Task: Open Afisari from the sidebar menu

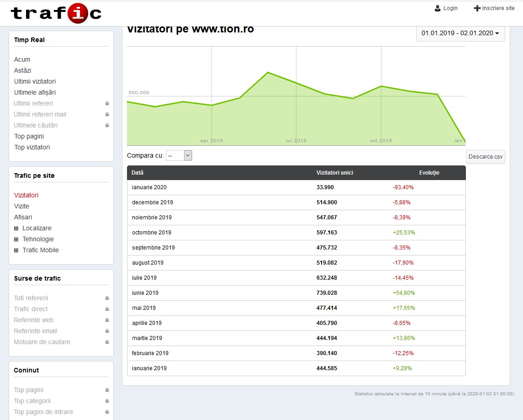Action: (23, 217)
